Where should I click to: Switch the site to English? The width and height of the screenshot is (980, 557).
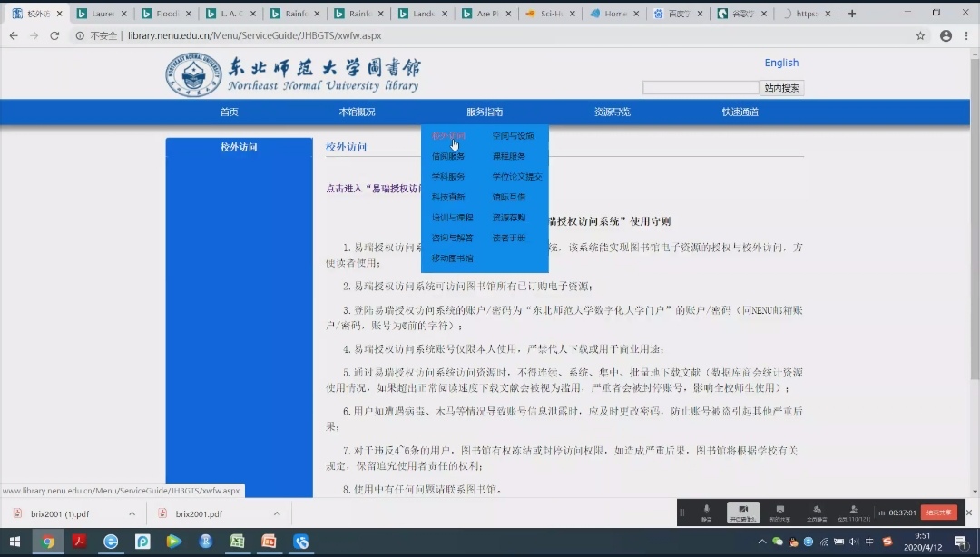781,63
